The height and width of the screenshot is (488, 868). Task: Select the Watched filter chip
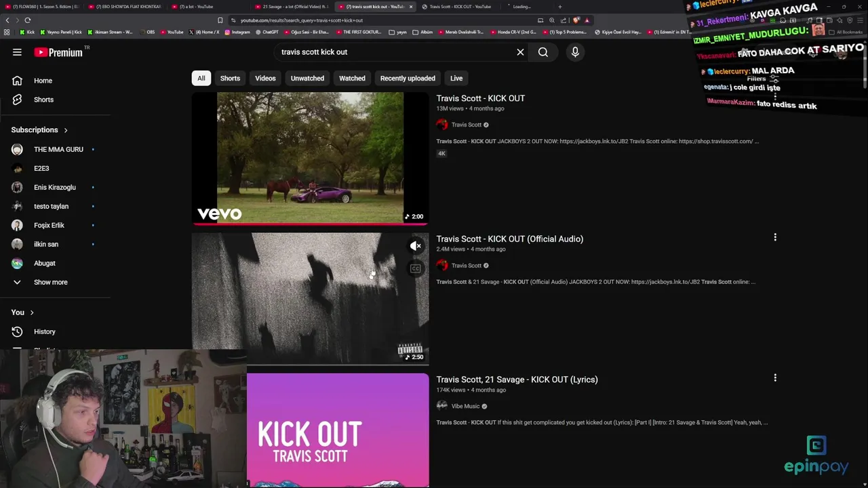tap(352, 78)
